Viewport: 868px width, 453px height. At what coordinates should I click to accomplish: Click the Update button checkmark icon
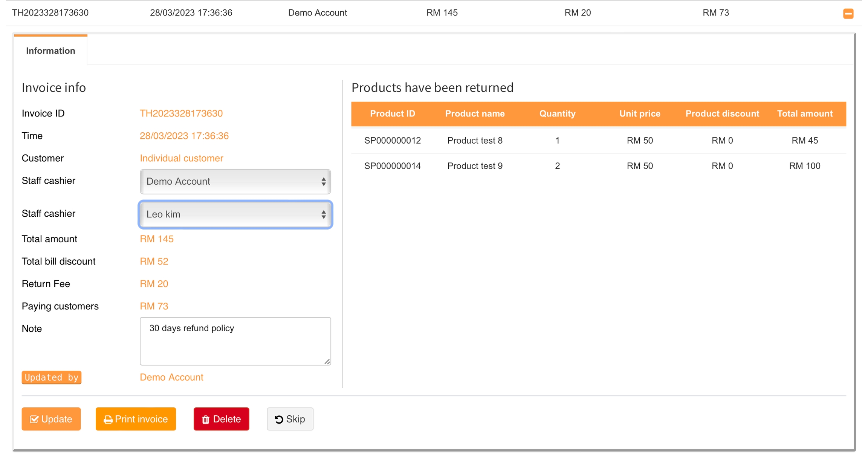[34, 419]
